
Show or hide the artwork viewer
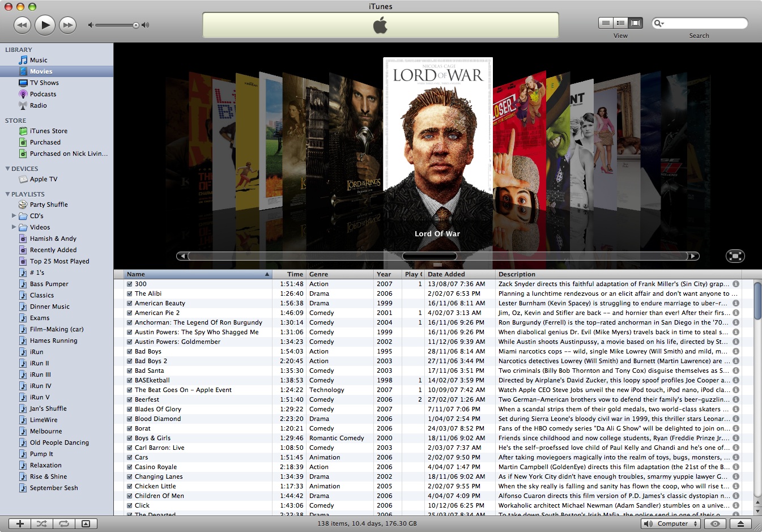pyautogui.click(x=86, y=524)
